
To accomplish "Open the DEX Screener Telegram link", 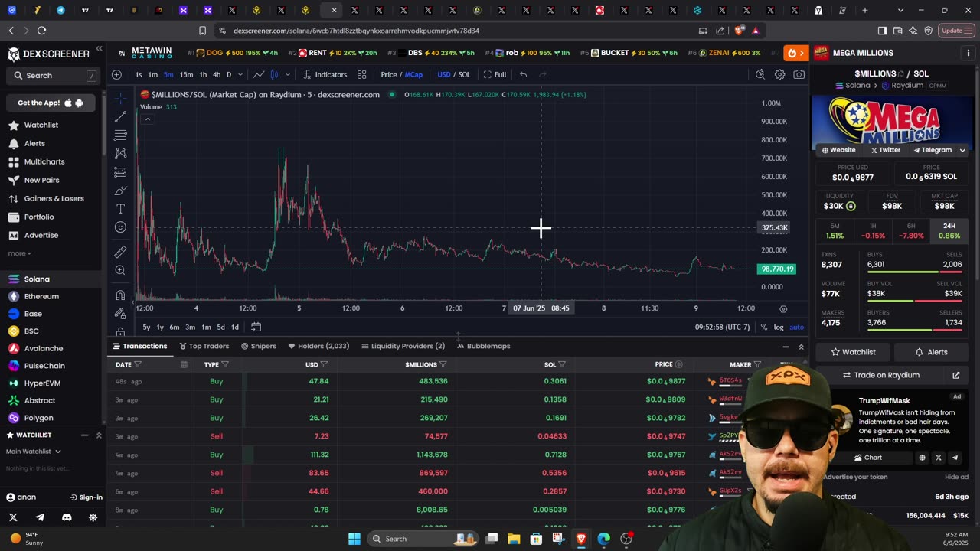I will 40,517.
